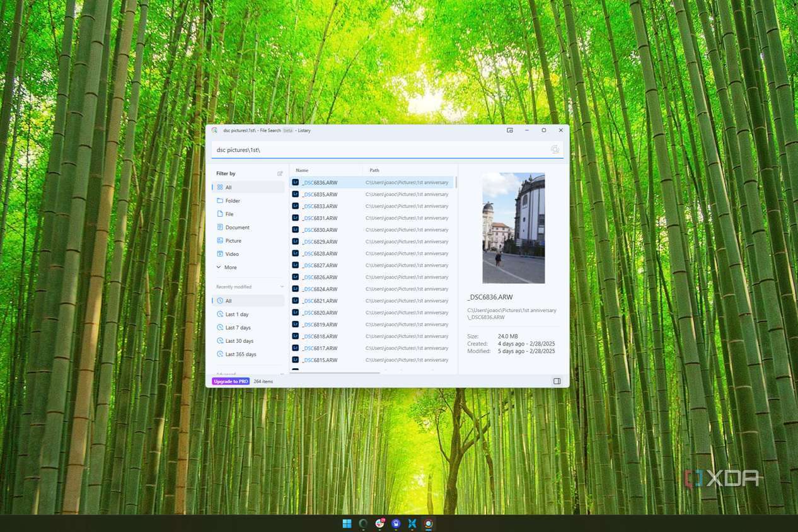Click the Modified date value
798x532 pixels.
click(526, 351)
